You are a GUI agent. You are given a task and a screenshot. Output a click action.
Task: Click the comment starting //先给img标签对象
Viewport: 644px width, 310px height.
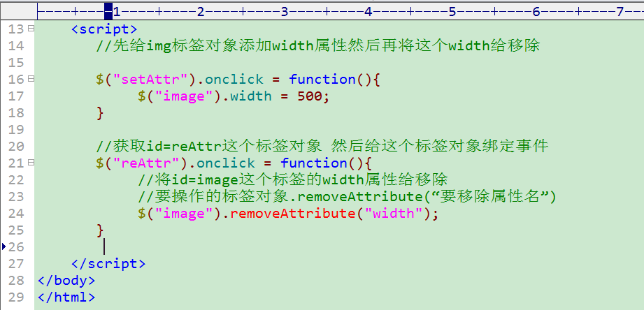tap(318, 46)
